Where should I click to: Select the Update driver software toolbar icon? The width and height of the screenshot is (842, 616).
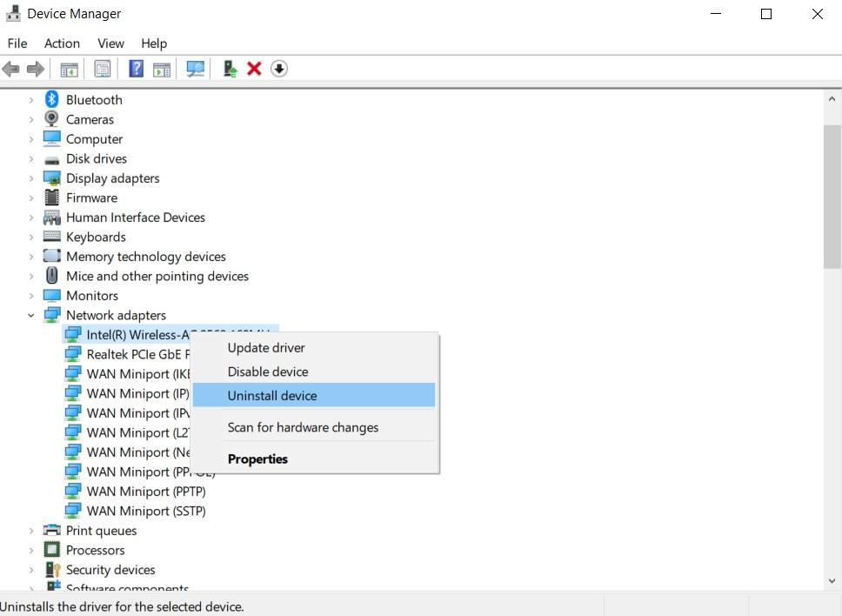click(x=229, y=69)
